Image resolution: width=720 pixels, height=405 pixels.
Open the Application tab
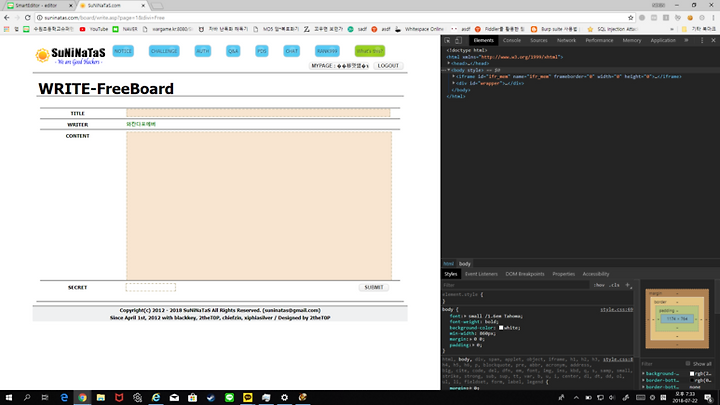pos(663,40)
